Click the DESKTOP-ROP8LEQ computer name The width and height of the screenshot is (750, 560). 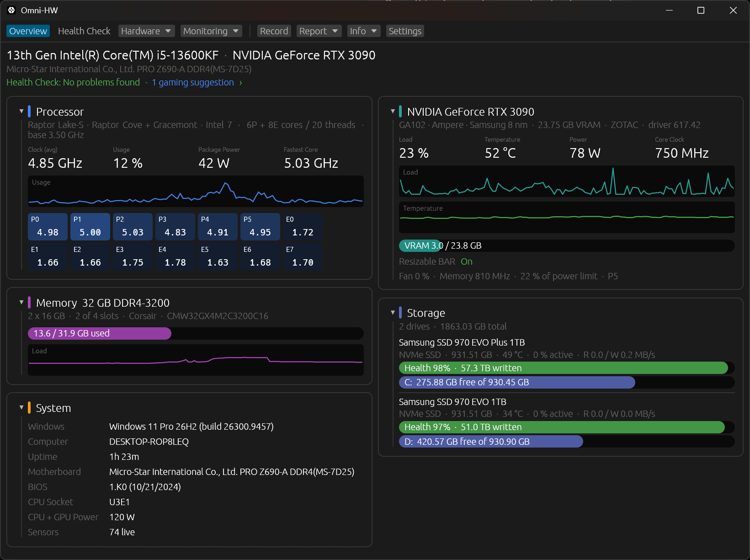pos(149,442)
